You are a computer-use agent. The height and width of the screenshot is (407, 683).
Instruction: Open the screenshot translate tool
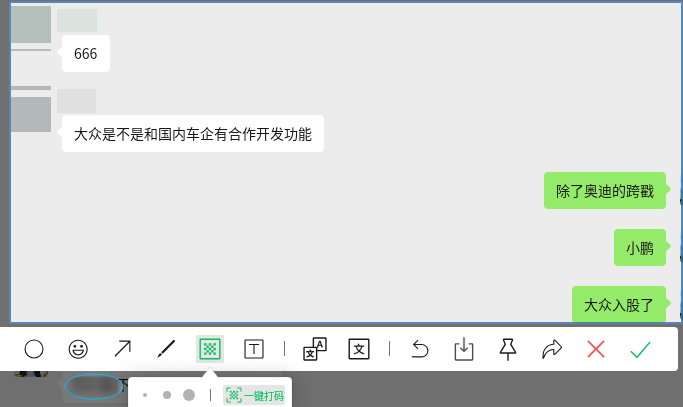[x=315, y=349]
